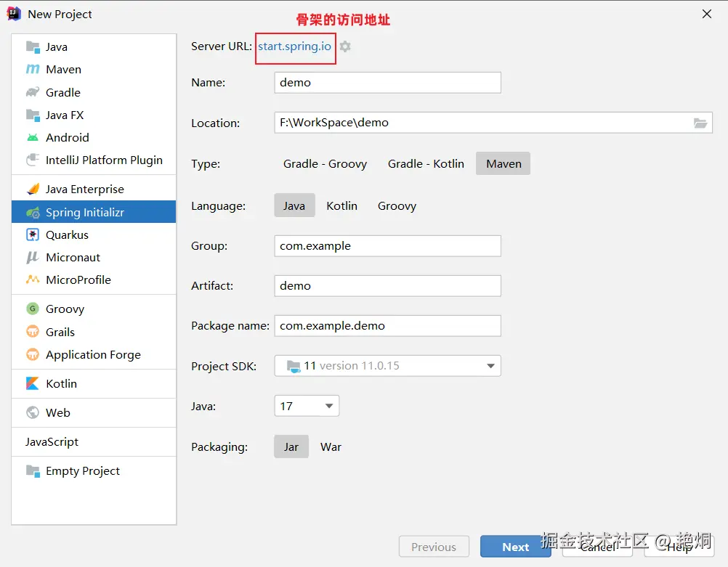Click the Android robot icon

point(33,137)
